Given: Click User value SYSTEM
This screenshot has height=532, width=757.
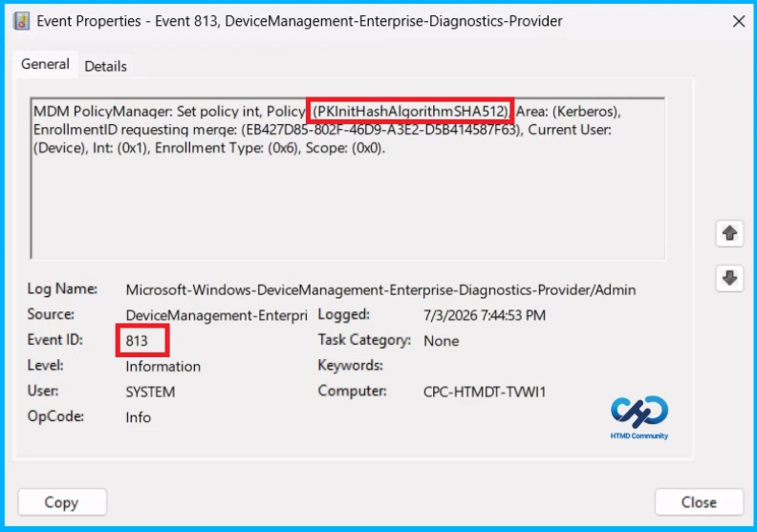Looking at the screenshot, I should pos(150,393).
